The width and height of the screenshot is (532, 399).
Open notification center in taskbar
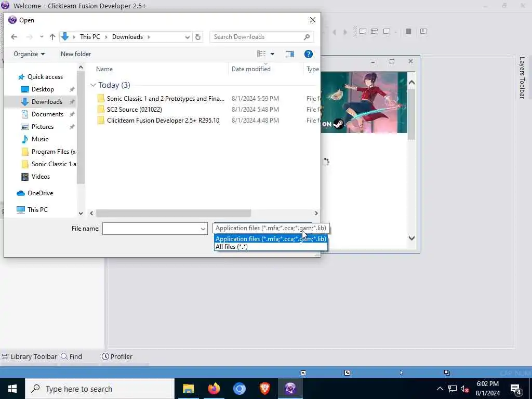[x=515, y=389]
